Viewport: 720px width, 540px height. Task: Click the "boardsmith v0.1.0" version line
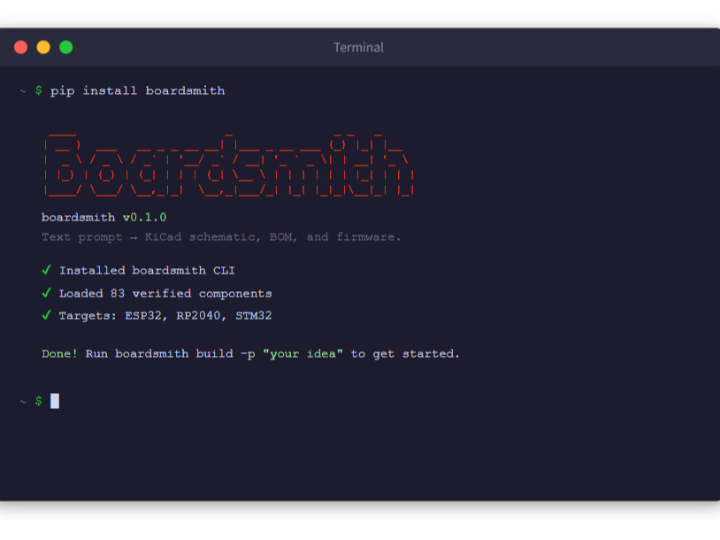[x=103, y=217]
